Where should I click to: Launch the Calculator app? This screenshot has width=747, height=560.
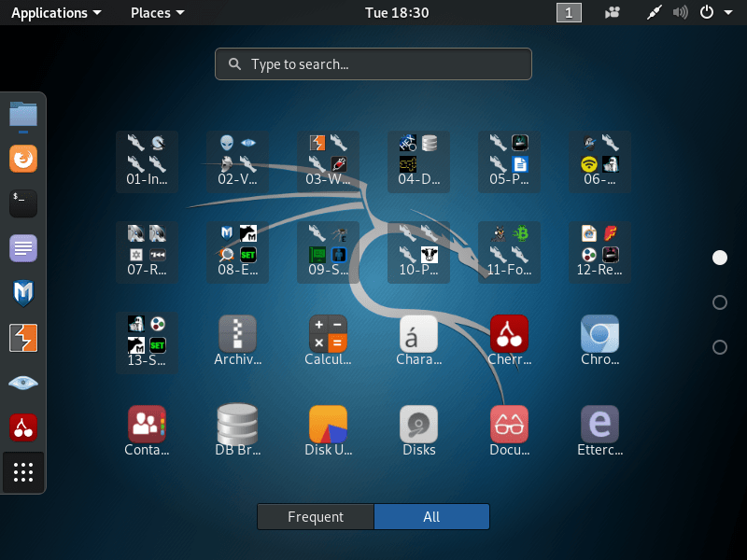(328, 341)
